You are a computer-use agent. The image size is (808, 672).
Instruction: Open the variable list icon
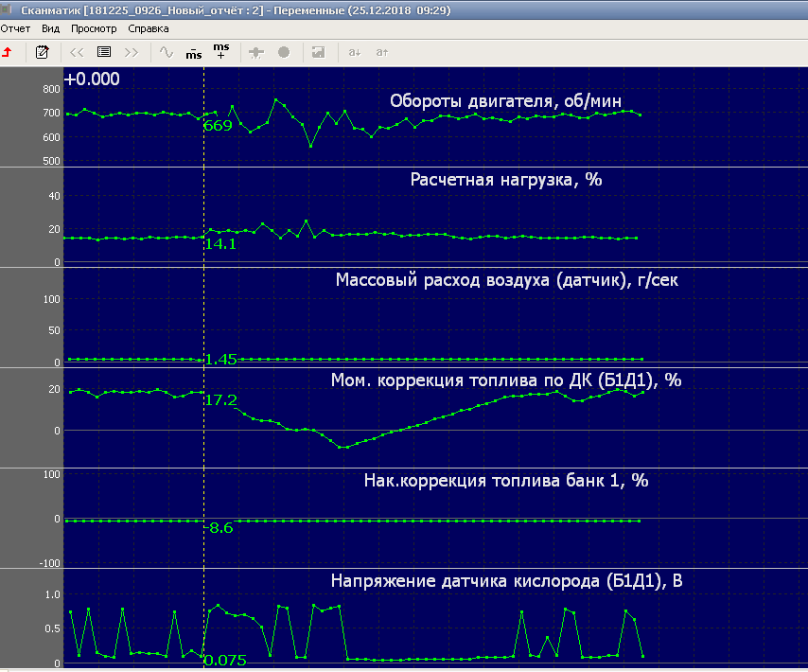tap(104, 52)
